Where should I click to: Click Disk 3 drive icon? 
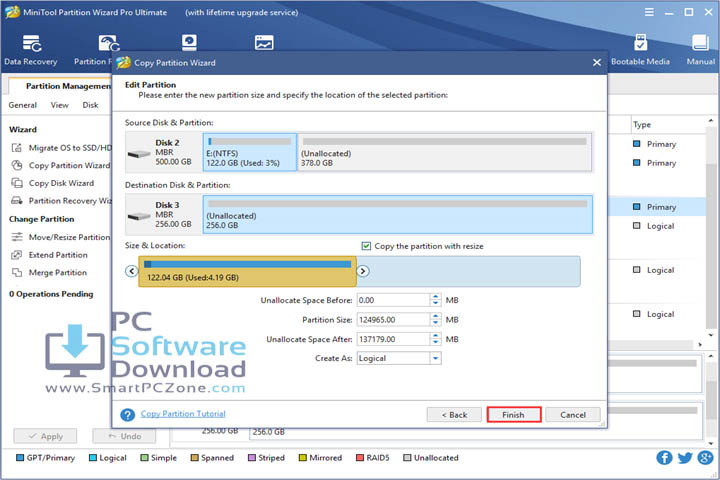click(x=139, y=216)
